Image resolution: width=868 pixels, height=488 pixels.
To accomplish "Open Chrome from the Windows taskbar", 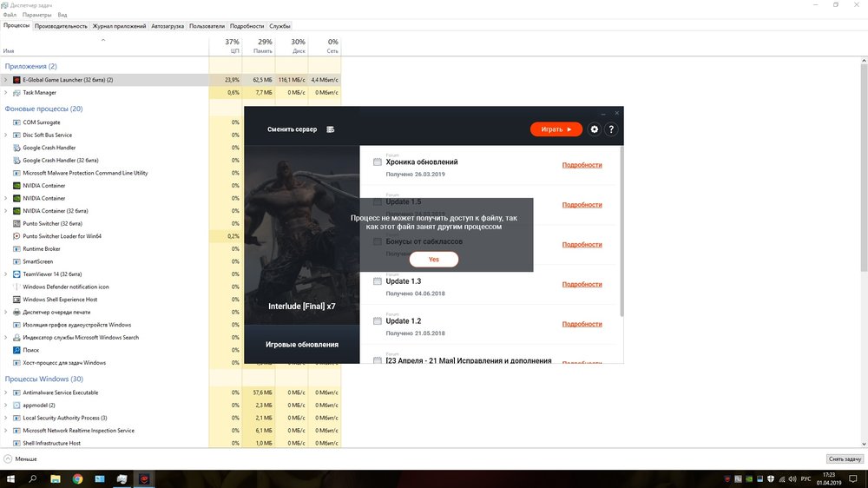I will coord(77,478).
